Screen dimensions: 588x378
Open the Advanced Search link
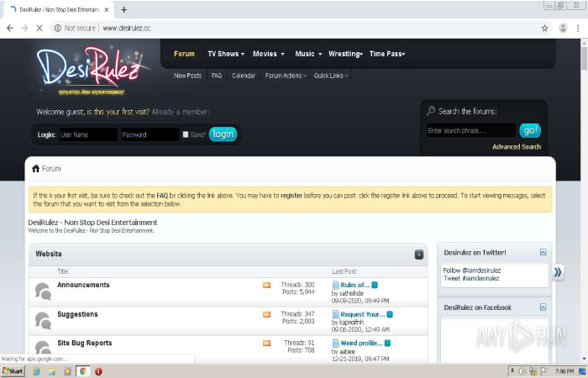[517, 147]
